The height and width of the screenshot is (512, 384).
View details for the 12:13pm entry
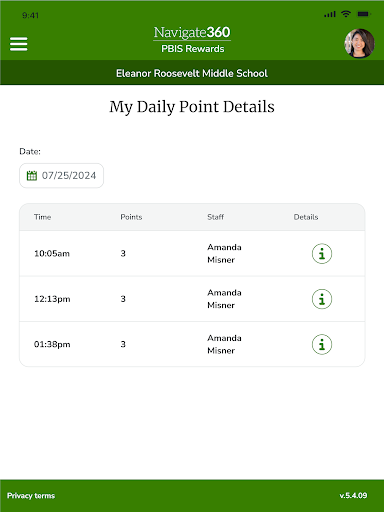pyautogui.click(x=322, y=299)
